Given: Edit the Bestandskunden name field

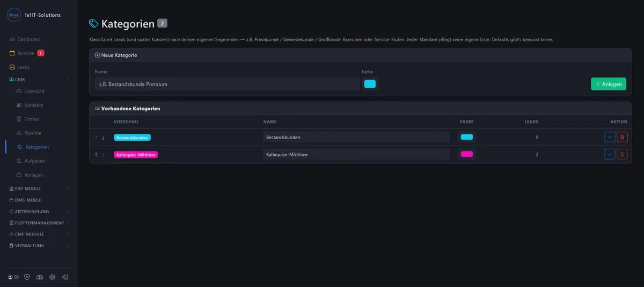Looking at the screenshot, I should pos(356,137).
